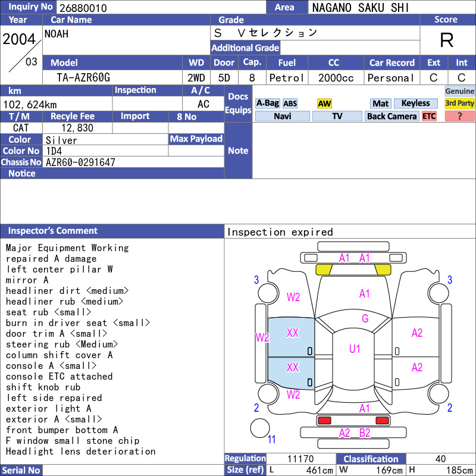Click the ABS equipment badge
Image resolution: width=476 pixels, height=476 pixels.
[290, 104]
